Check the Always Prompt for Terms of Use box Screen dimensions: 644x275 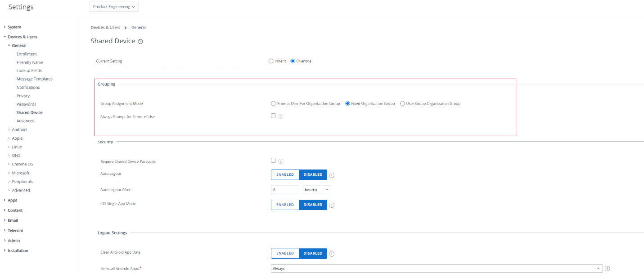[273, 115]
